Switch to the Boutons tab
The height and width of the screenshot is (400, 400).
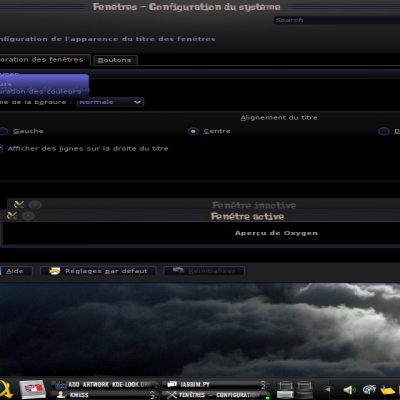(115, 60)
